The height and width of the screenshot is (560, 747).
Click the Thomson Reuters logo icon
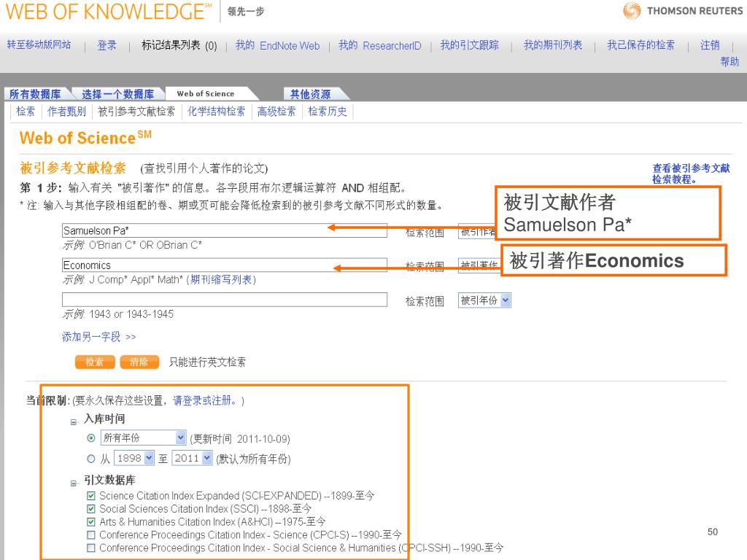coord(632,10)
